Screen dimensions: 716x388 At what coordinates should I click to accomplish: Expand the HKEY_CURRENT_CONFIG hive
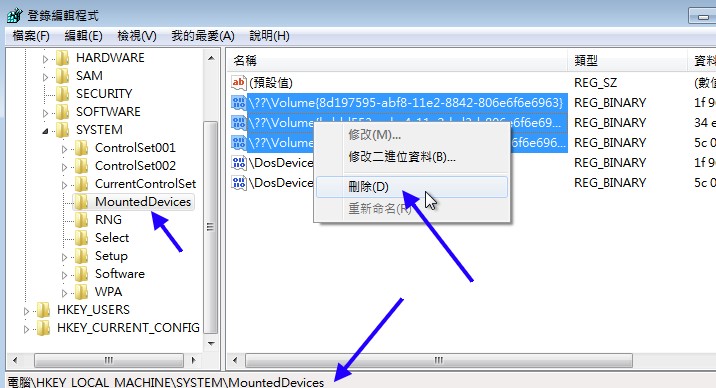pos(26,330)
